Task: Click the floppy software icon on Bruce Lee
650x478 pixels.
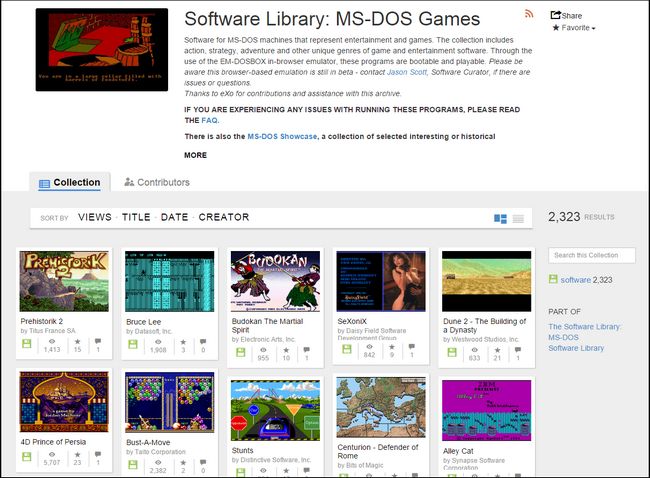Action: click(x=133, y=344)
